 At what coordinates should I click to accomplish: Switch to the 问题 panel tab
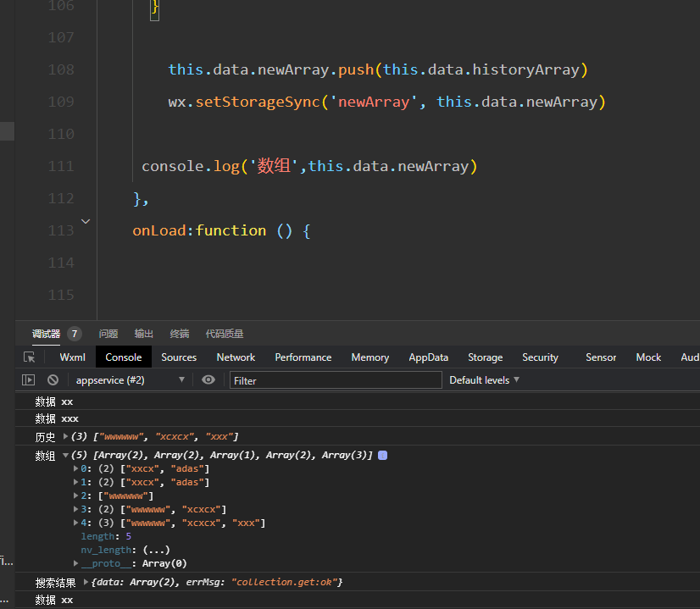click(108, 334)
